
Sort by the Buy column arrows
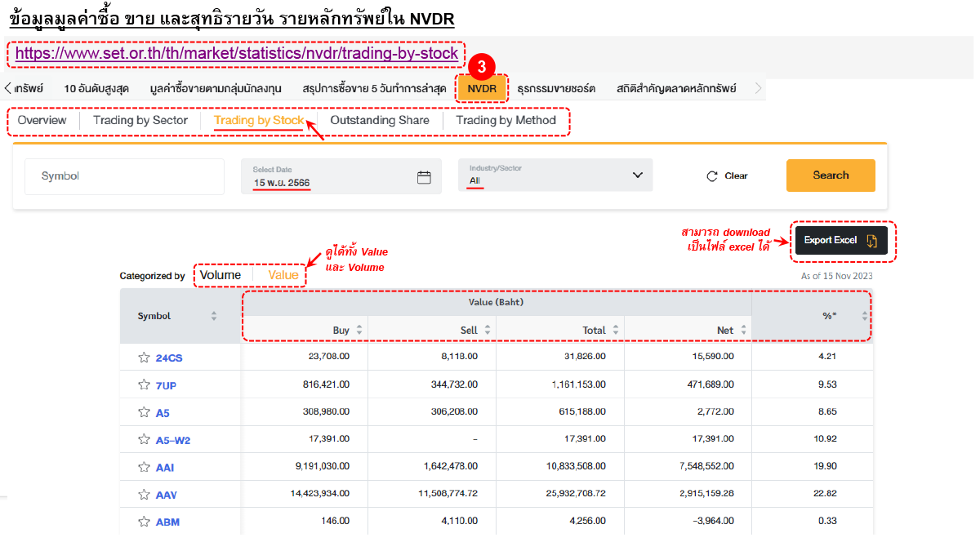pyautogui.click(x=359, y=331)
